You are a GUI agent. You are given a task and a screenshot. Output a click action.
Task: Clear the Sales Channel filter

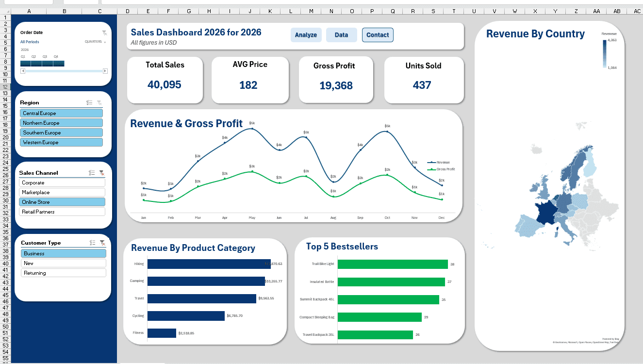pos(102,173)
